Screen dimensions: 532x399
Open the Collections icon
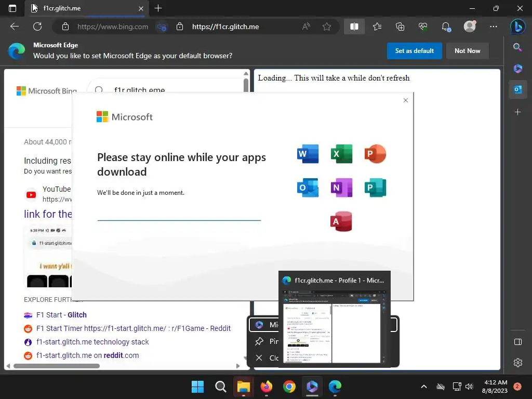[400, 26]
